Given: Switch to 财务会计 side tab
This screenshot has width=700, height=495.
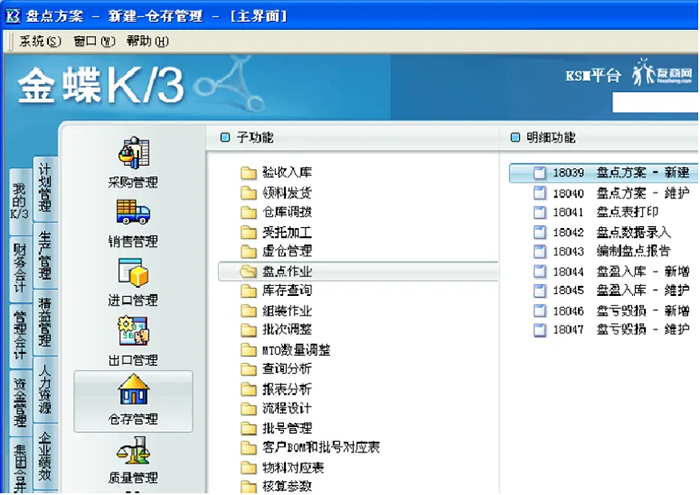Looking at the screenshot, I should pyautogui.click(x=20, y=268).
